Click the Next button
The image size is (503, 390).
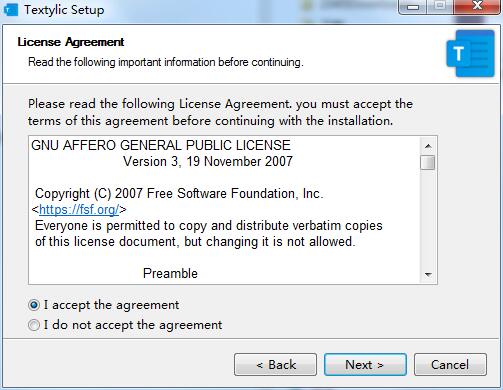[x=365, y=365]
